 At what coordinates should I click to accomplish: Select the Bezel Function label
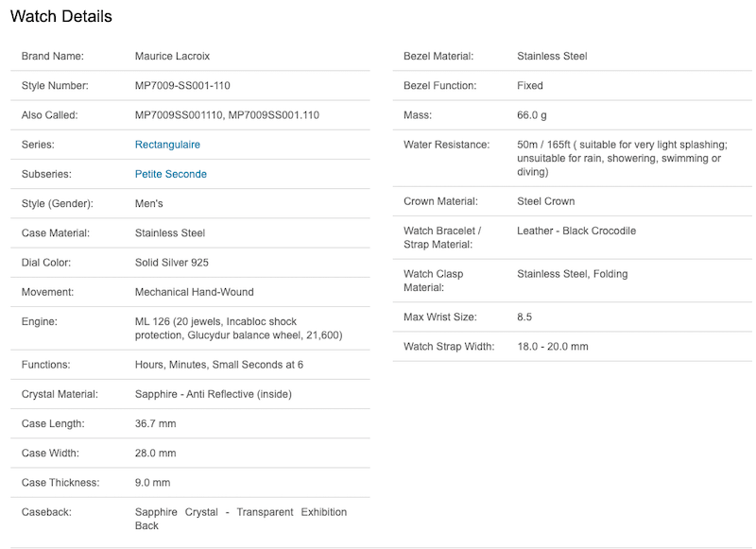[439, 85]
